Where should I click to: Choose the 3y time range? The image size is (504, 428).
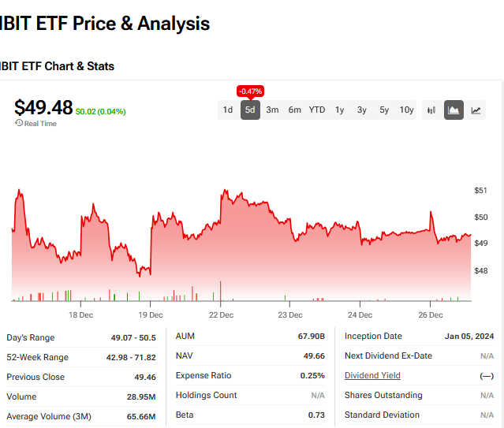[361, 110]
